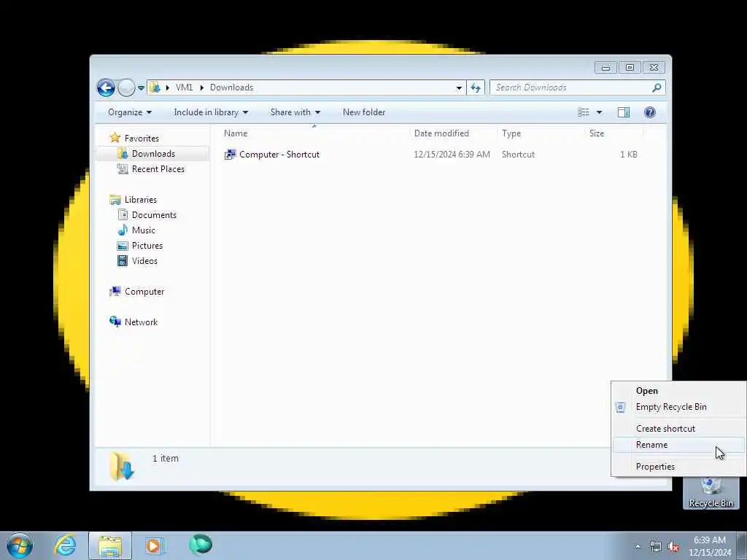Select Libraries in navigation pane

point(141,200)
